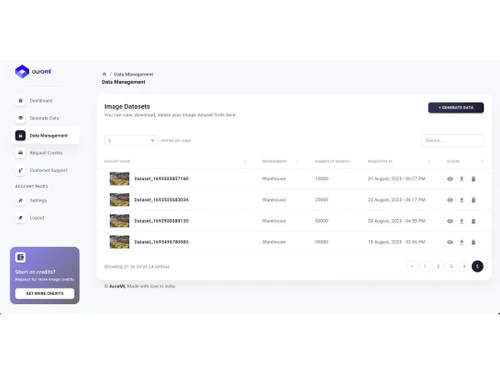Sort by Dataset Name column handle

pyautogui.click(x=244, y=161)
